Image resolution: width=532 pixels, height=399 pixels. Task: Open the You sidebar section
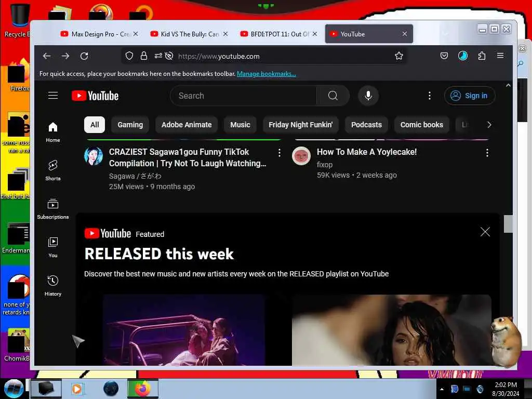(x=53, y=247)
